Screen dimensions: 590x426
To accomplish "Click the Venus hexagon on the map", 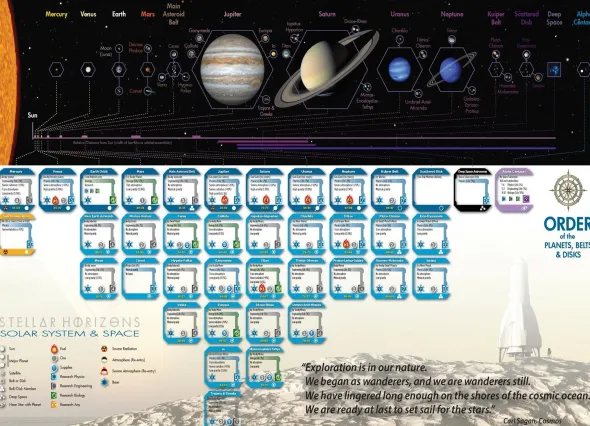I will [x=88, y=70].
